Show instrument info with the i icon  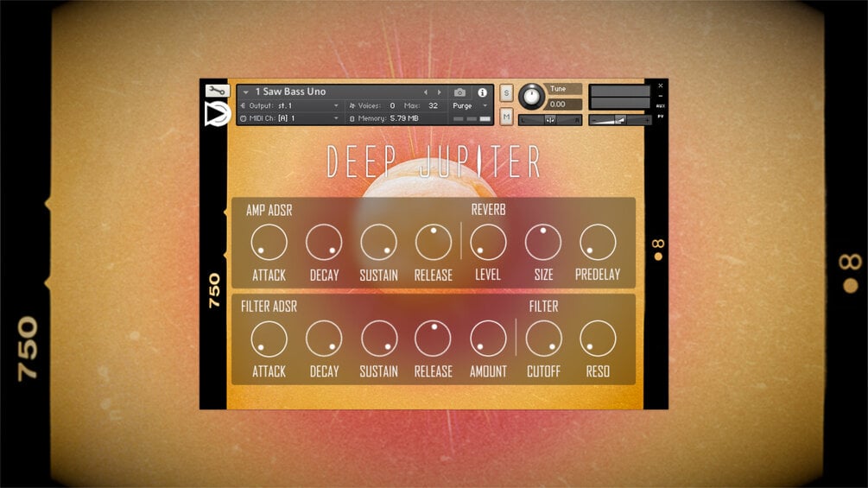(482, 92)
